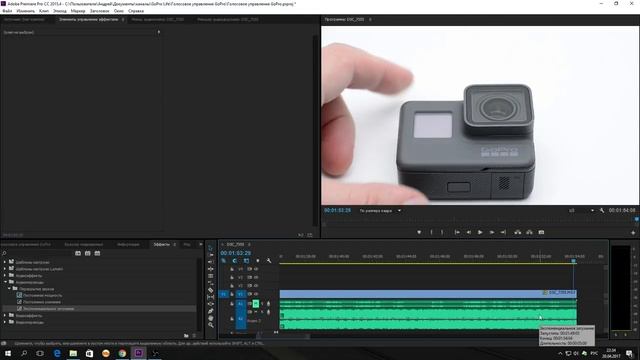Toggle track lock on V1 track
The image size is (640, 360).
(x=232, y=294)
